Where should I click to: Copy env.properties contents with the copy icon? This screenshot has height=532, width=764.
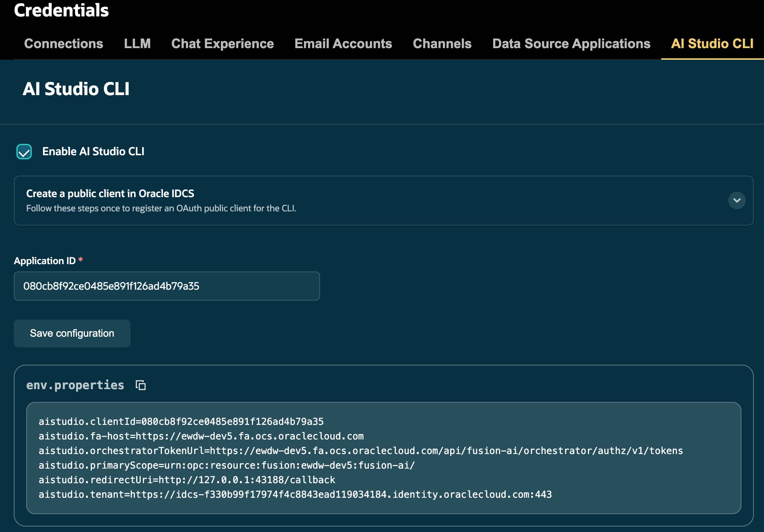click(141, 385)
